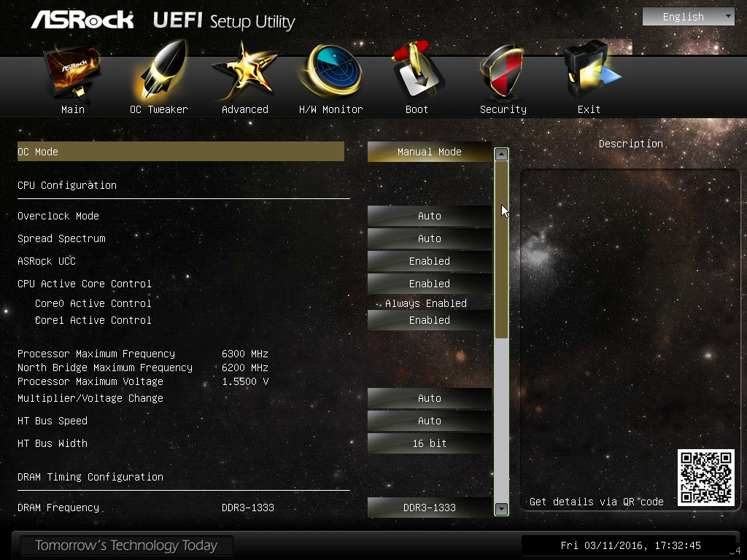Open the H/W Monitor radar icon
This screenshot has height=560, width=747.
coord(331,71)
